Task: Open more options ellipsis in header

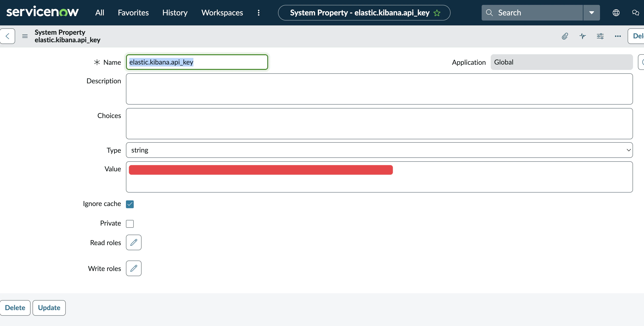Action: [x=618, y=36]
